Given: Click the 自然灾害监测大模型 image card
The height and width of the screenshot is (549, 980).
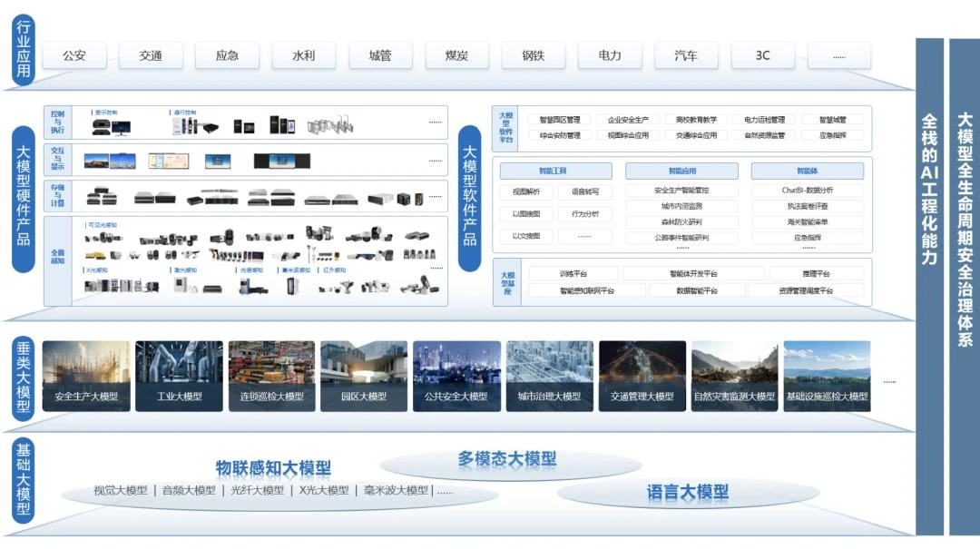Looking at the screenshot, I should pyautogui.click(x=735, y=376).
